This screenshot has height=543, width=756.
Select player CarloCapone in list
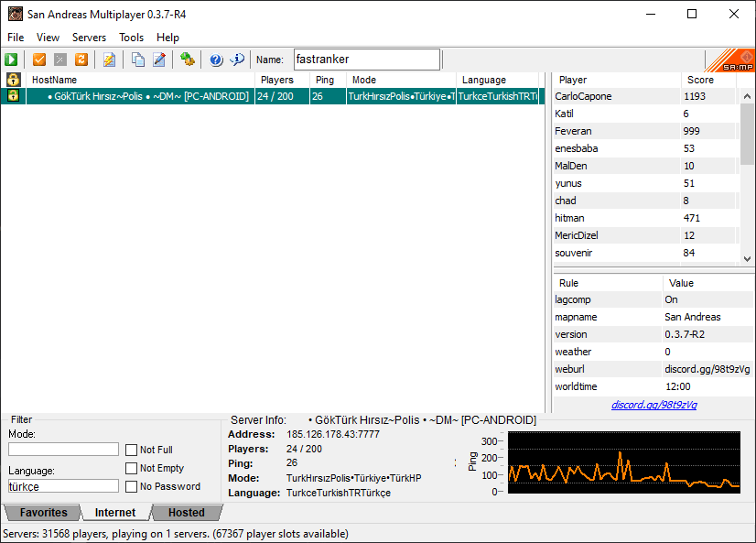646,96
